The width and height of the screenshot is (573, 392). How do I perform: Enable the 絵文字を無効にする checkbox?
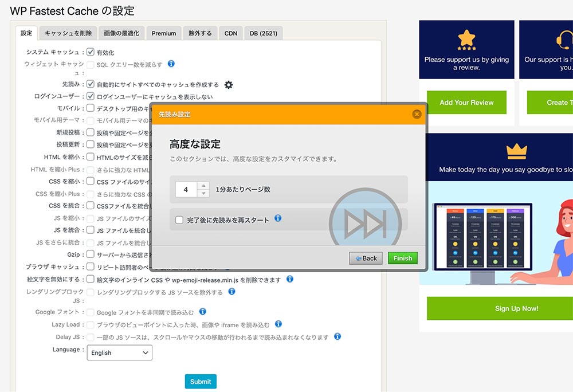click(91, 280)
